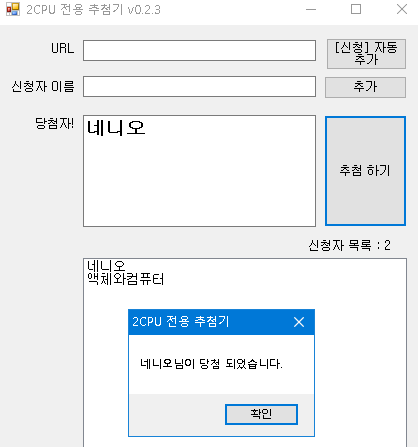The height and width of the screenshot is (447, 418).
Task: Click the winner text 네니오 in 당첨자 box
Action: click(x=116, y=128)
